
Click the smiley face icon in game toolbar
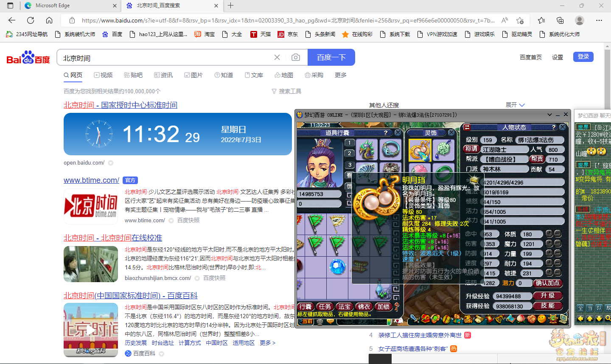[x=542, y=319]
